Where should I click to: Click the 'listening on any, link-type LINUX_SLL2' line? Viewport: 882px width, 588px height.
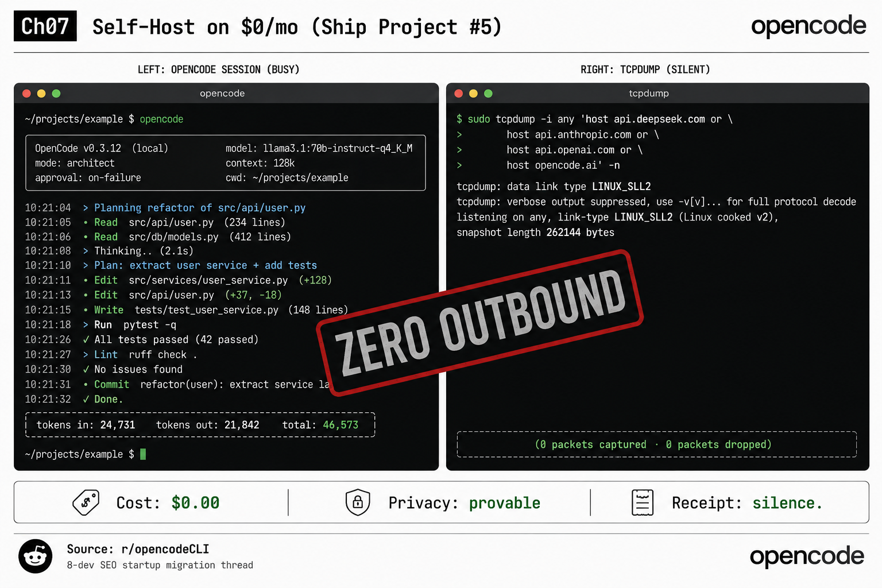click(617, 217)
